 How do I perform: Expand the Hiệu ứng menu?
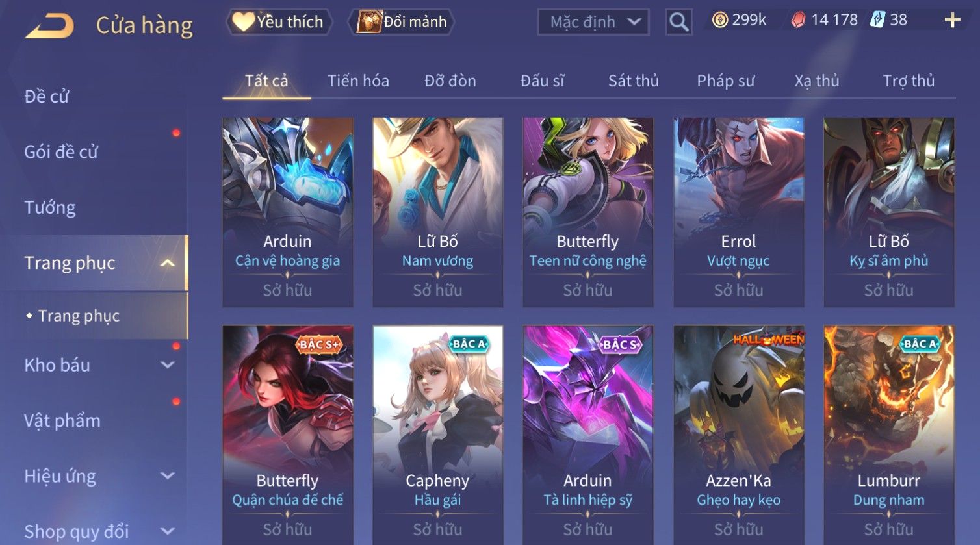pos(168,476)
